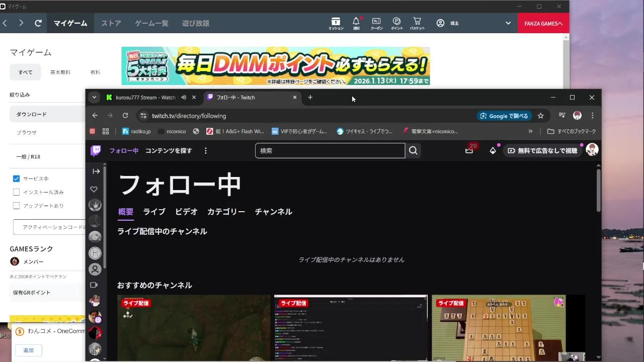Image resolution: width=644 pixels, height=362 pixels.
Task: Click '無料で広告なしで視聴' button
Action: tap(543, 150)
